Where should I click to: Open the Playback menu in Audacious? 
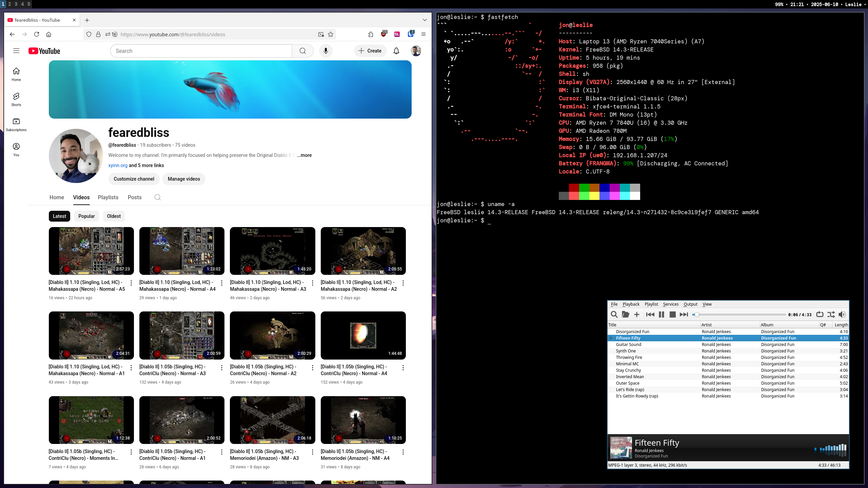tap(631, 304)
